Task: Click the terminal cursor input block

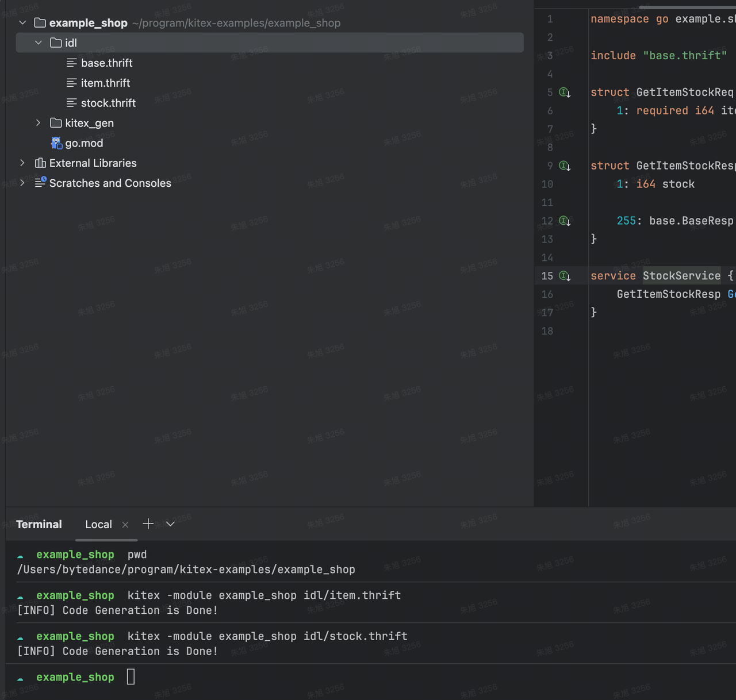Action: tap(131, 677)
